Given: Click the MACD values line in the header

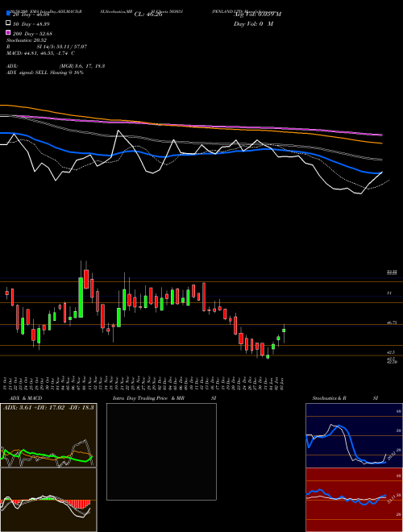Looking at the screenshot, I should (41, 53).
